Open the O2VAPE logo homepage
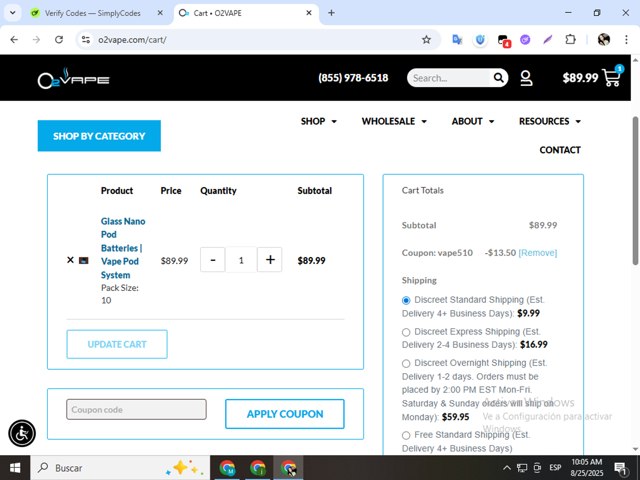Image resolution: width=640 pixels, height=480 pixels. [73, 78]
